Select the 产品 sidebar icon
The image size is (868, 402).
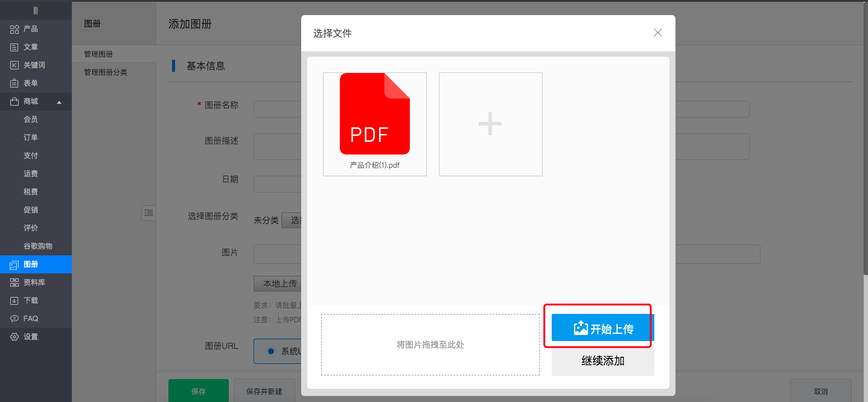pyautogui.click(x=13, y=28)
